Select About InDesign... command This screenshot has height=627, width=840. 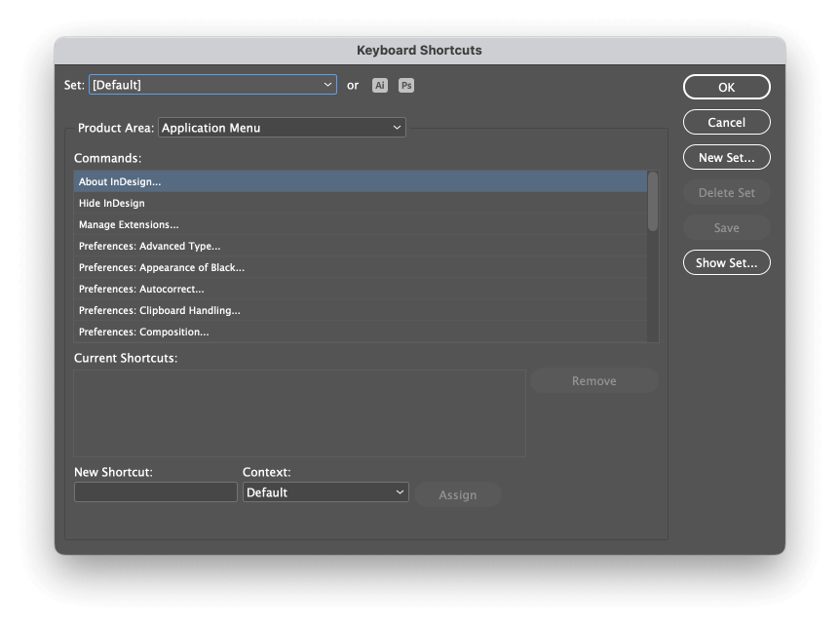[x=360, y=181]
